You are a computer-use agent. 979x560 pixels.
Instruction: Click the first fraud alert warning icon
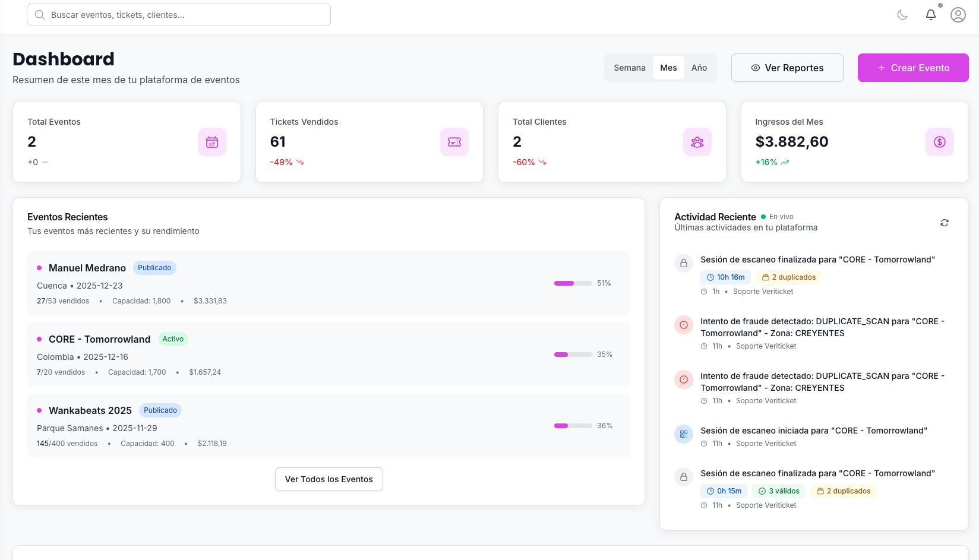(x=684, y=325)
